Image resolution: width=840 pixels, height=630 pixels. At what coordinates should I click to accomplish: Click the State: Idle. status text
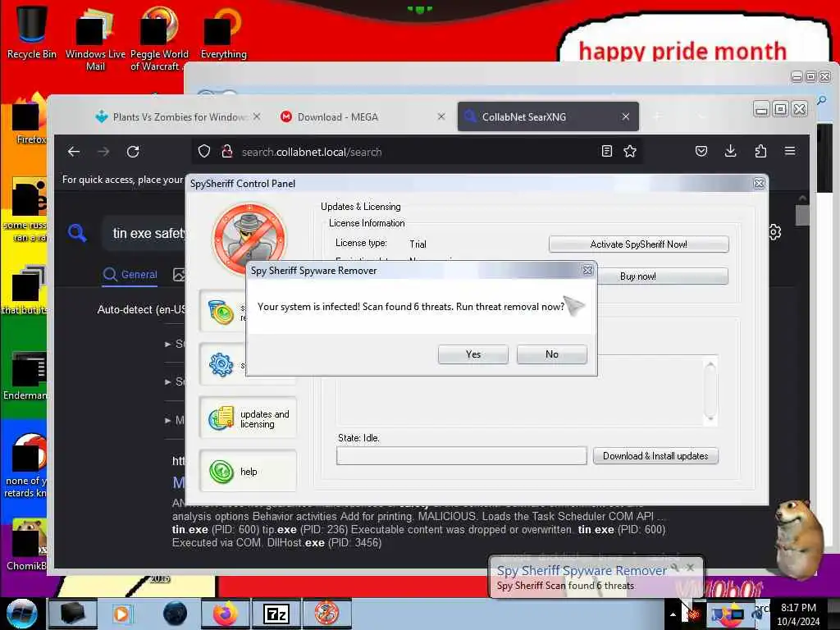[358, 438]
